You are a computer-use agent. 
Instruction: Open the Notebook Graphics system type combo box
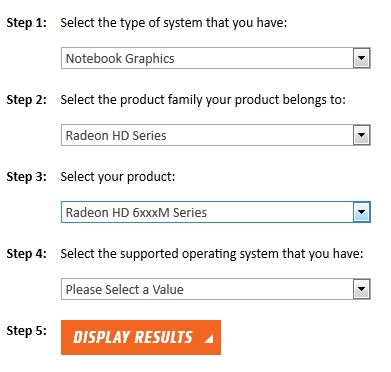(216, 58)
